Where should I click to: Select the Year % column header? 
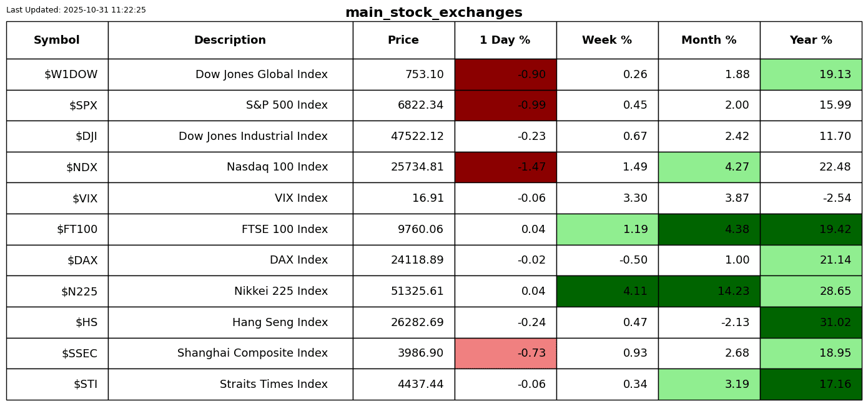tap(811, 41)
